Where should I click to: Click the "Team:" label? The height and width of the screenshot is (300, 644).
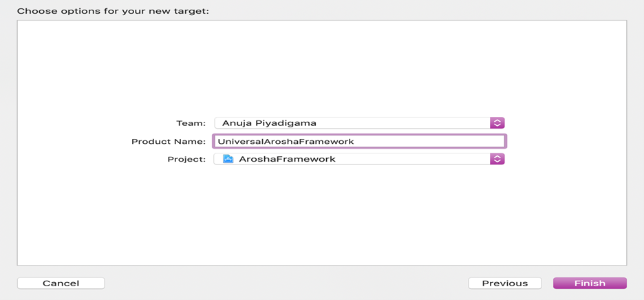191,123
